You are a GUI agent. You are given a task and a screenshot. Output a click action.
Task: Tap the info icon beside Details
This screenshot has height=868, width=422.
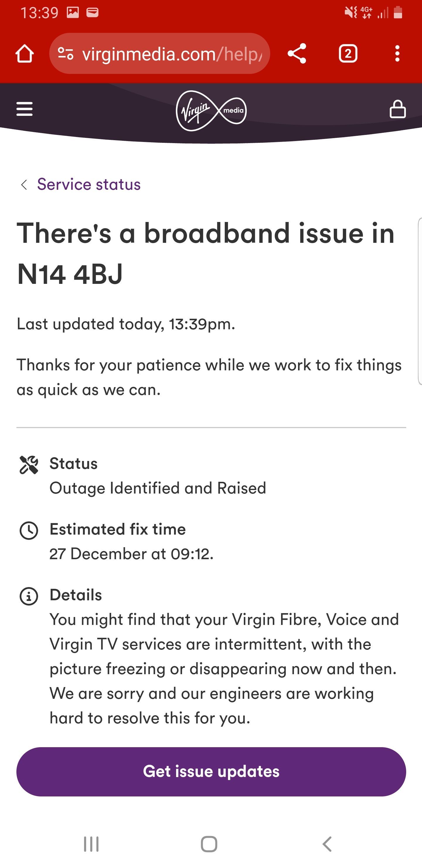(x=29, y=596)
